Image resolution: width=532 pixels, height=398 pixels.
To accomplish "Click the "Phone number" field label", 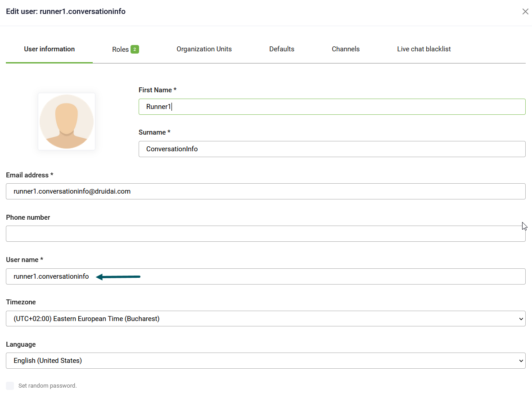I will 28,217.
